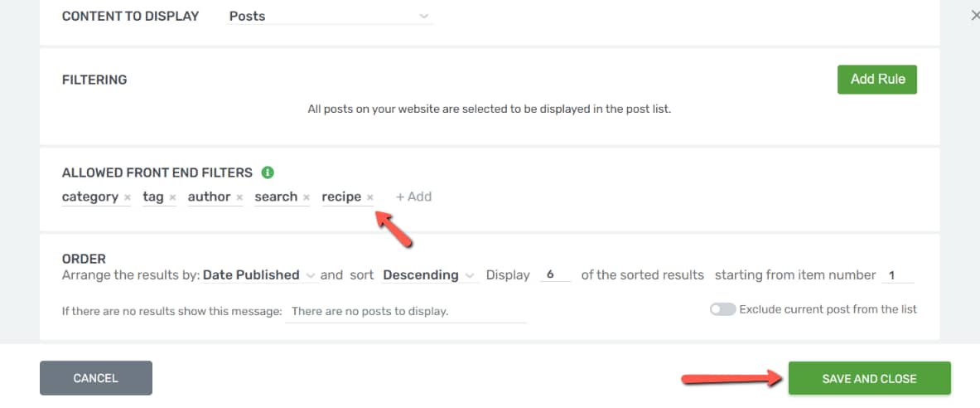Remove the search filter chip
This screenshot has width=980, height=408.
tap(307, 197)
